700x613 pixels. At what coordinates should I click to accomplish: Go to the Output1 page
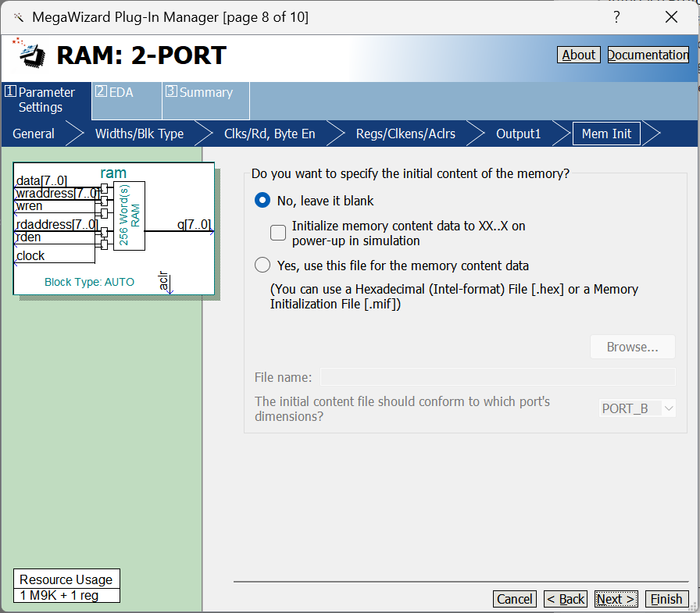coord(518,134)
